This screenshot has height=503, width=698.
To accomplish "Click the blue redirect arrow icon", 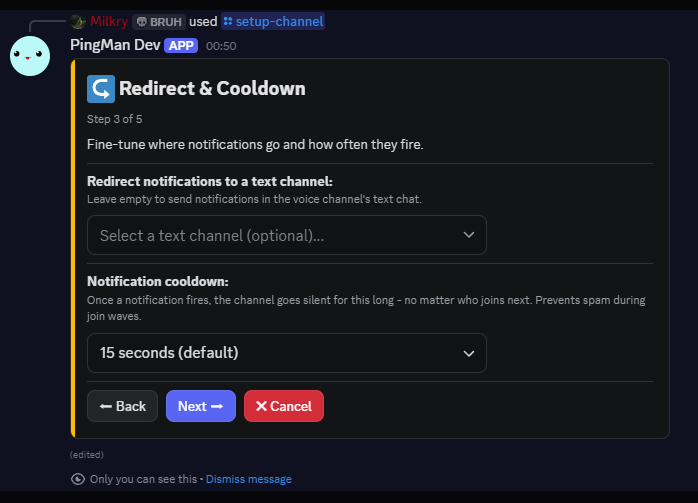I will [x=101, y=89].
